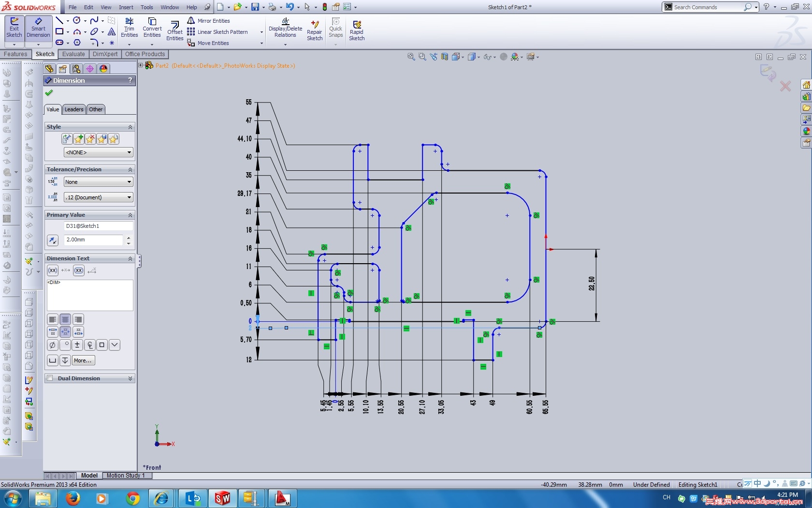The height and width of the screenshot is (508, 812).
Task: Select the Line sketch tool
Action: [x=59, y=20]
